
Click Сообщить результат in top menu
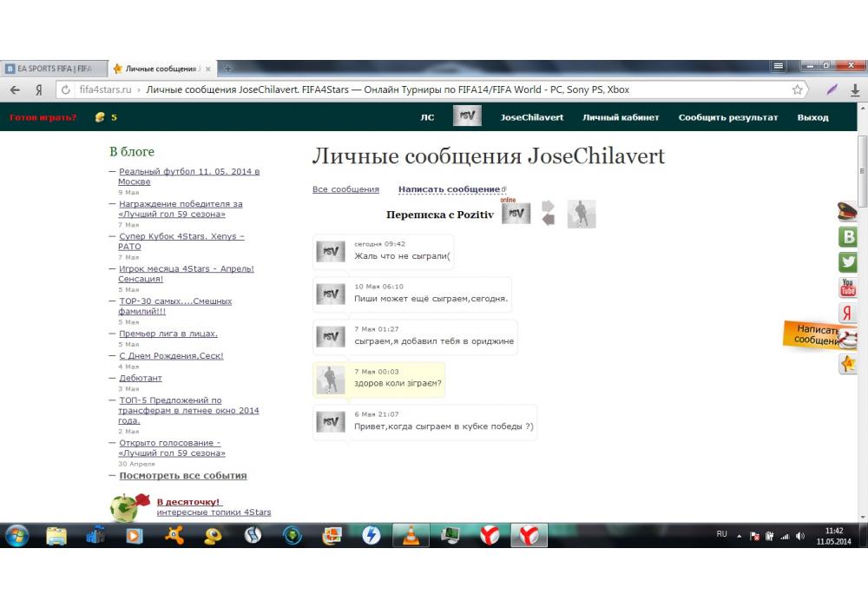(728, 117)
